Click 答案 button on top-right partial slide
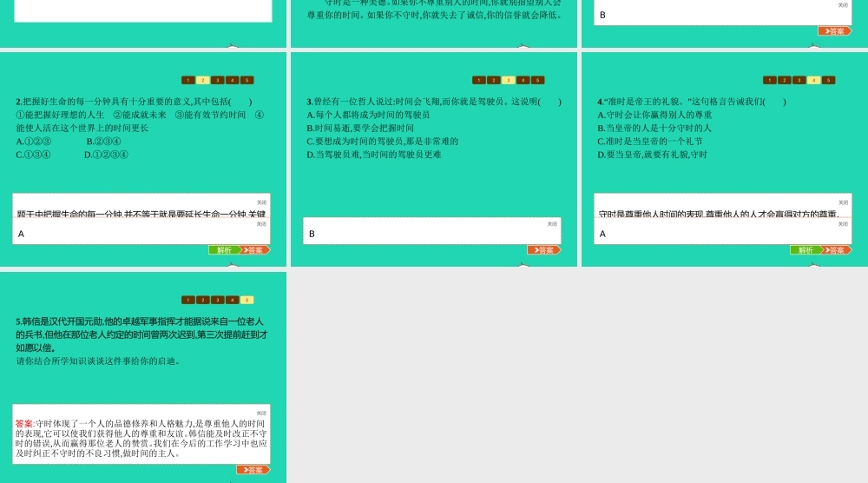 click(835, 31)
